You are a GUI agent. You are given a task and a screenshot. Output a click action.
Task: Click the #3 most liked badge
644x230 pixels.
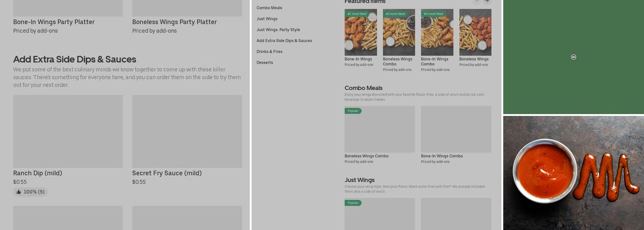tap(433, 14)
